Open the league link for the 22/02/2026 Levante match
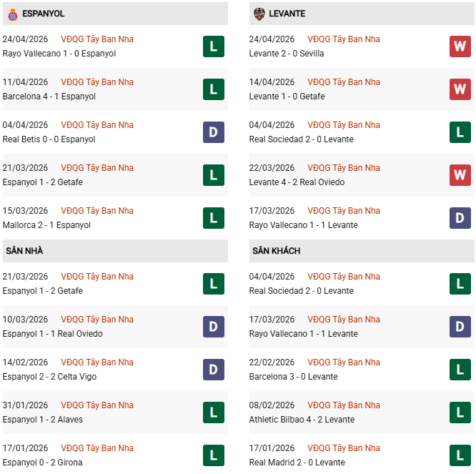The width and height of the screenshot is (476, 474). point(344,362)
